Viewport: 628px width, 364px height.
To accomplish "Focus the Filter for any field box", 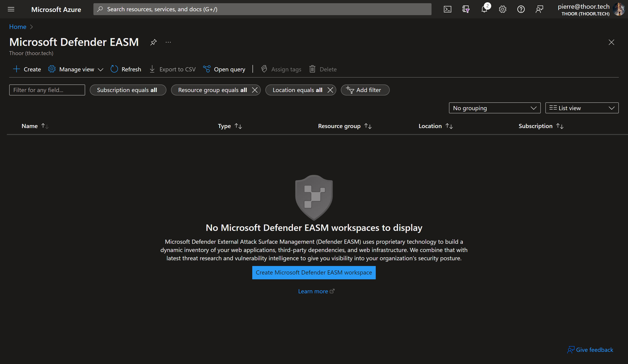I will (x=47, y=90).
